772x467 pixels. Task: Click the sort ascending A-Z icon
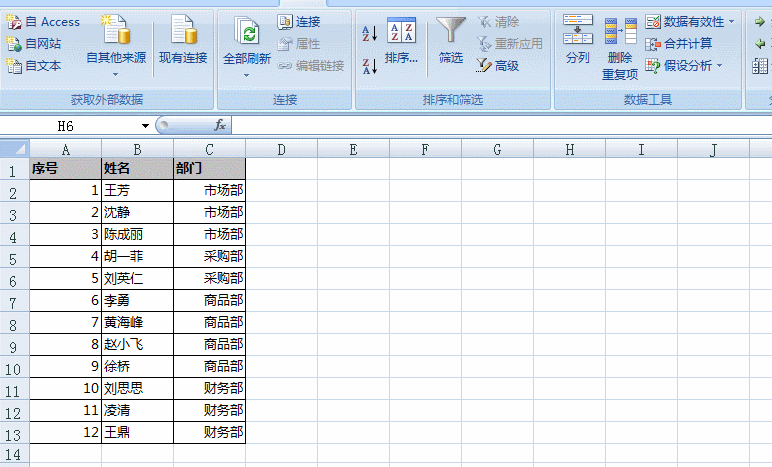pyautogui.click(x=369, y=33)
